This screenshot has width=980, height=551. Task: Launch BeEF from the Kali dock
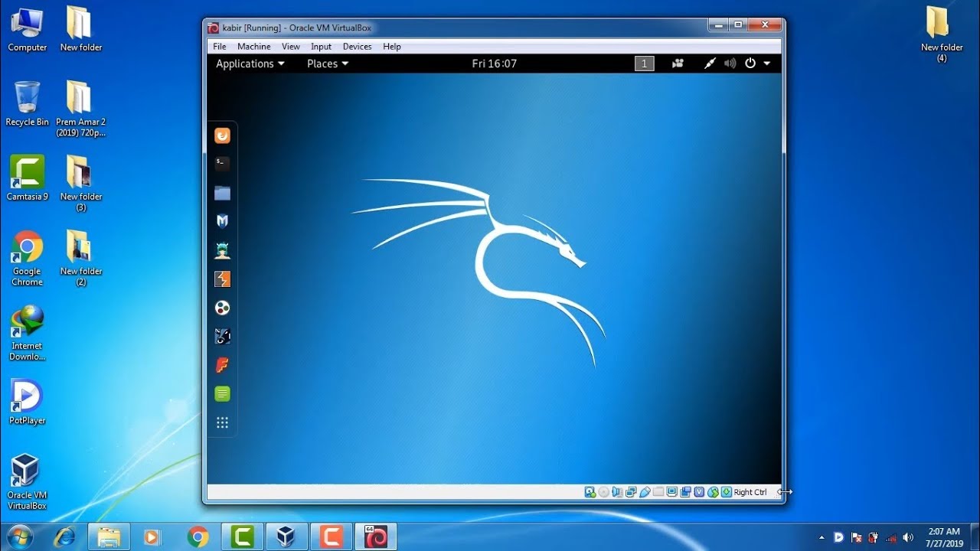[x=222, y=336]
